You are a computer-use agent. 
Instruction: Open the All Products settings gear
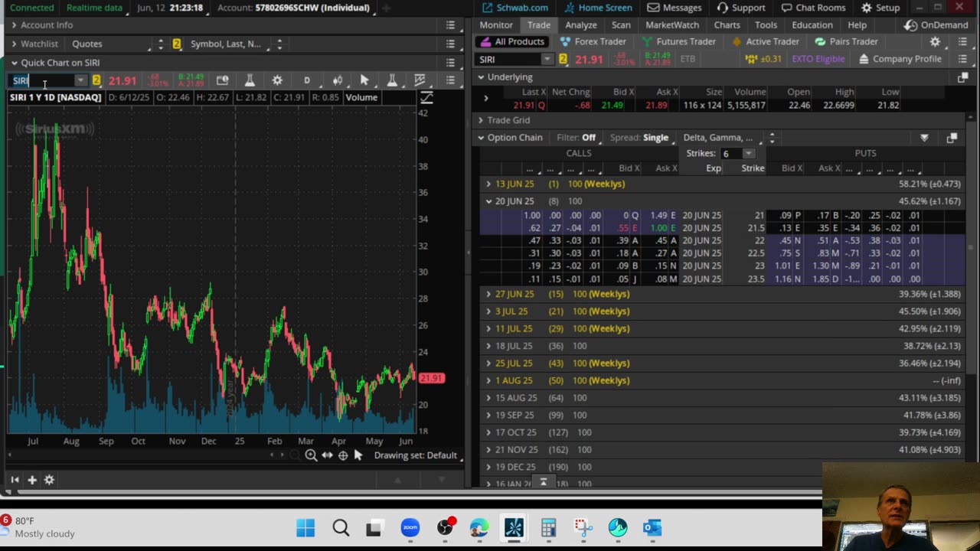point(935,42)
